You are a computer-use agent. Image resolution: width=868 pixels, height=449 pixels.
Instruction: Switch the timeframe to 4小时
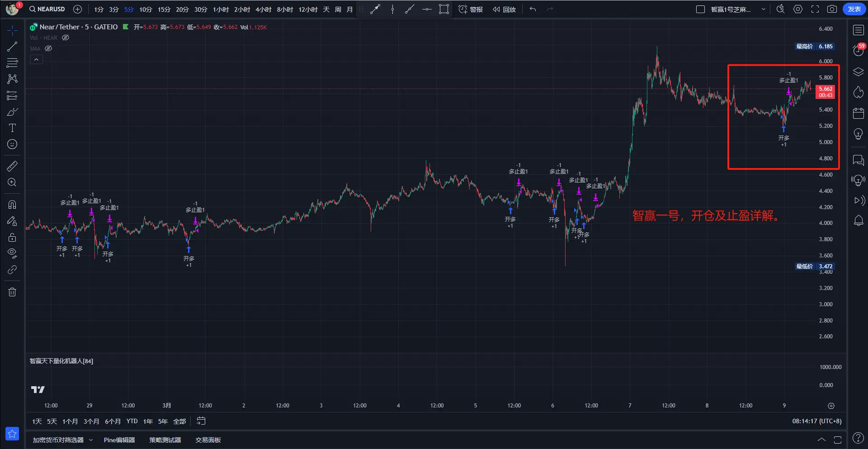pos(264,9)
